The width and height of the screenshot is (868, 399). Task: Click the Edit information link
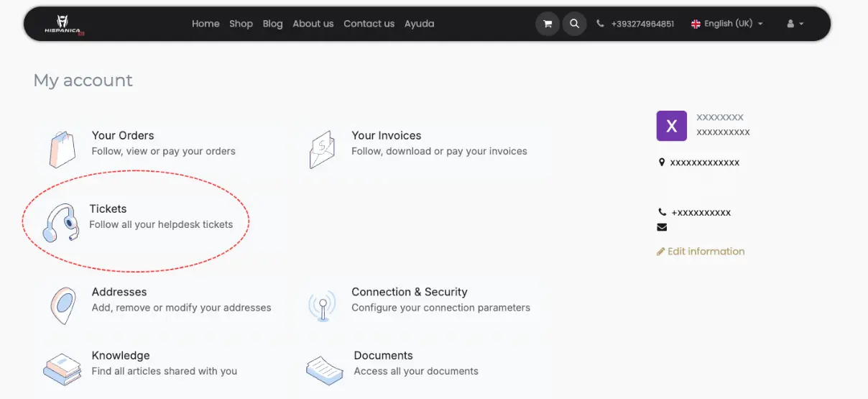[705, 252]
